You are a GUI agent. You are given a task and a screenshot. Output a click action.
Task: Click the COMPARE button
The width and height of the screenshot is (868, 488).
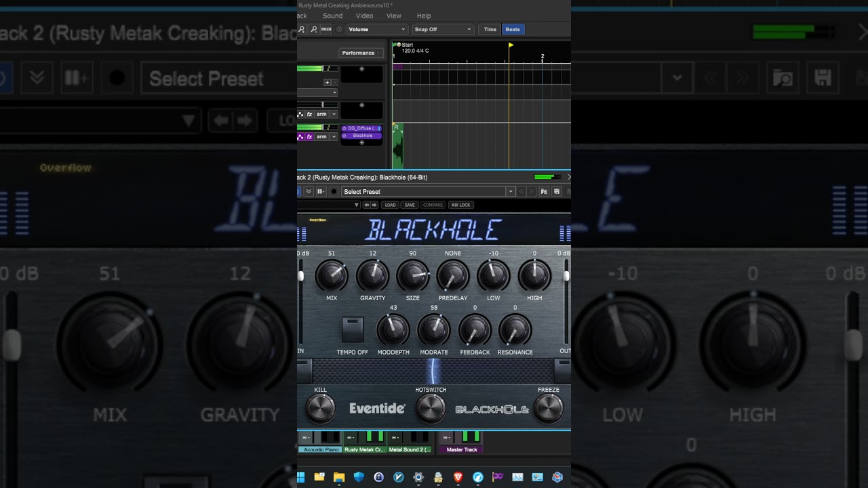coord(433,205)
